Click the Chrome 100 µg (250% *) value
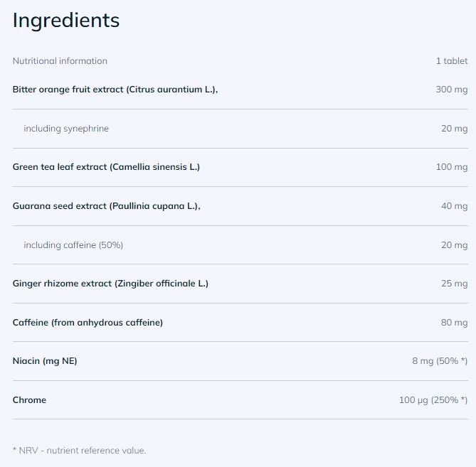 point(433,400)
